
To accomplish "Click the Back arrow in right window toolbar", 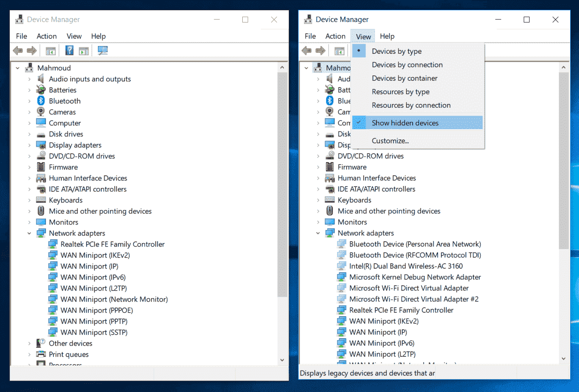I will (x=306, y=50).
